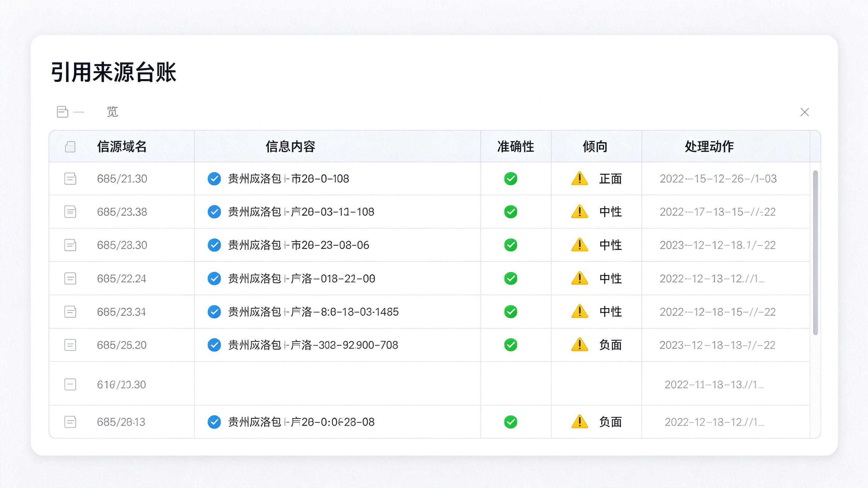Click green accuracy check in 685/23.34 row

point(511,312)
